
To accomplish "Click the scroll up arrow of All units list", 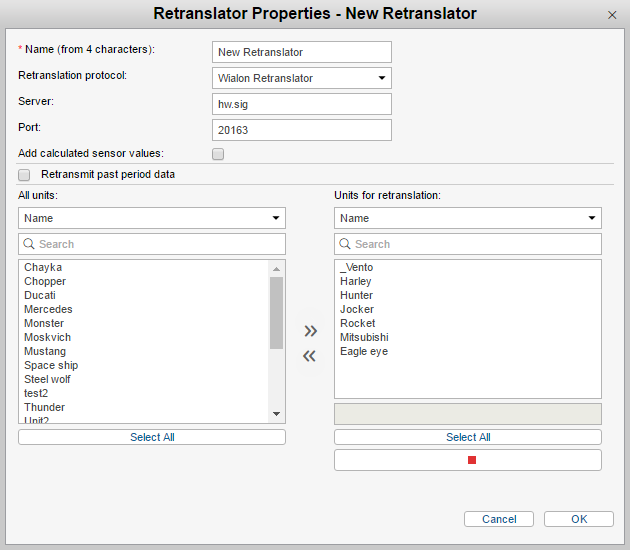I will pyautogui.click(x=276, y=269).
